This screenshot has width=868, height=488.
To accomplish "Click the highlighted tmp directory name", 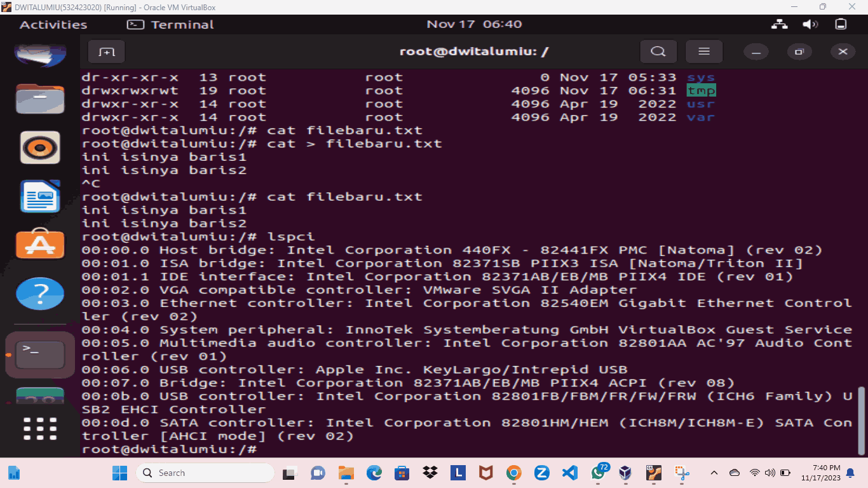I will [702, 90].
